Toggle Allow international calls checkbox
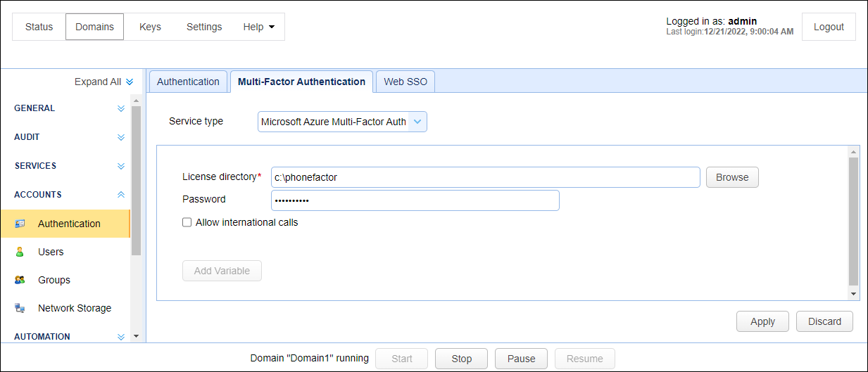Screen dimensions: 868x372 tap(187, 222)
